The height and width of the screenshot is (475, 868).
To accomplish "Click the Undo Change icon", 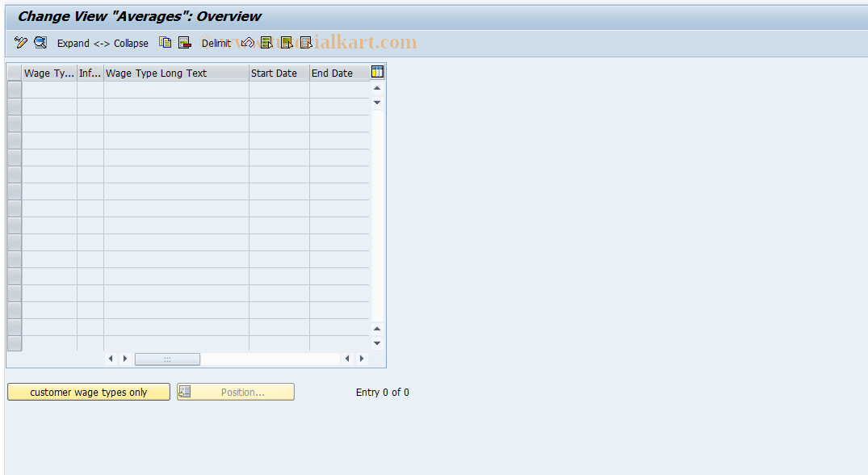I will pyautogui.click(x=247, y=43).
